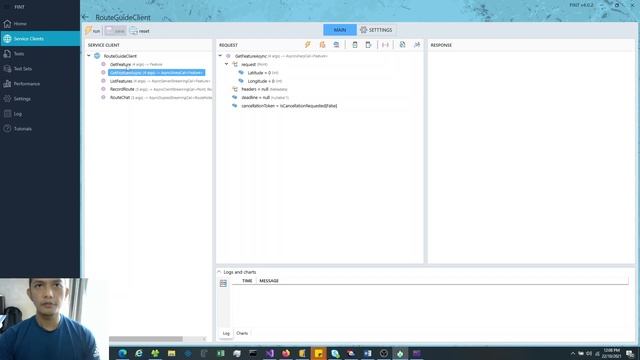The width and height of the screenshot is (640, 360).
Task: Click the taskbar clock
Action: click(611, 353)
